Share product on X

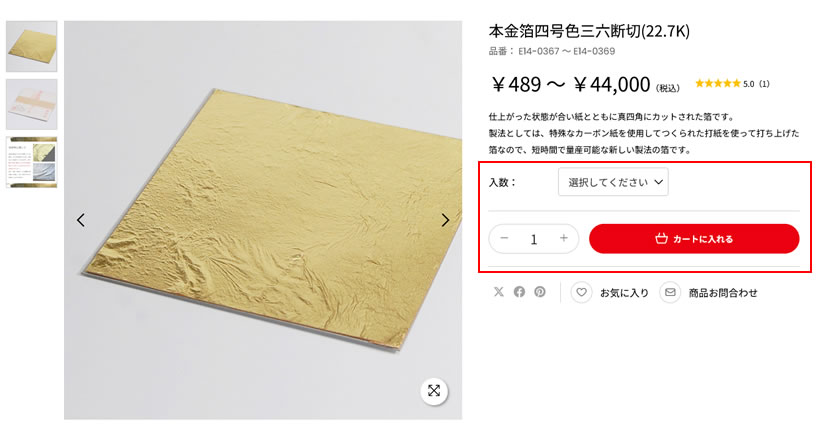click(x=499, y=292)
